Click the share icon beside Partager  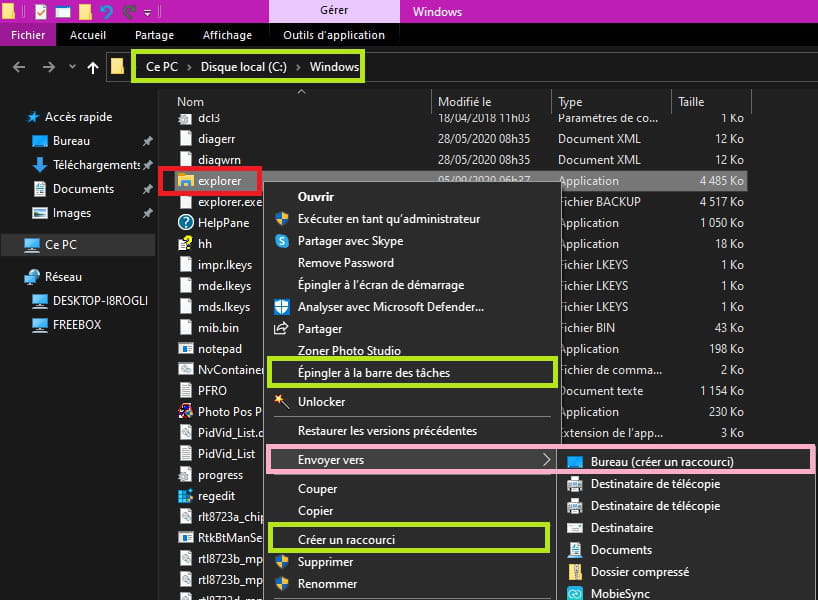[281, 329]
